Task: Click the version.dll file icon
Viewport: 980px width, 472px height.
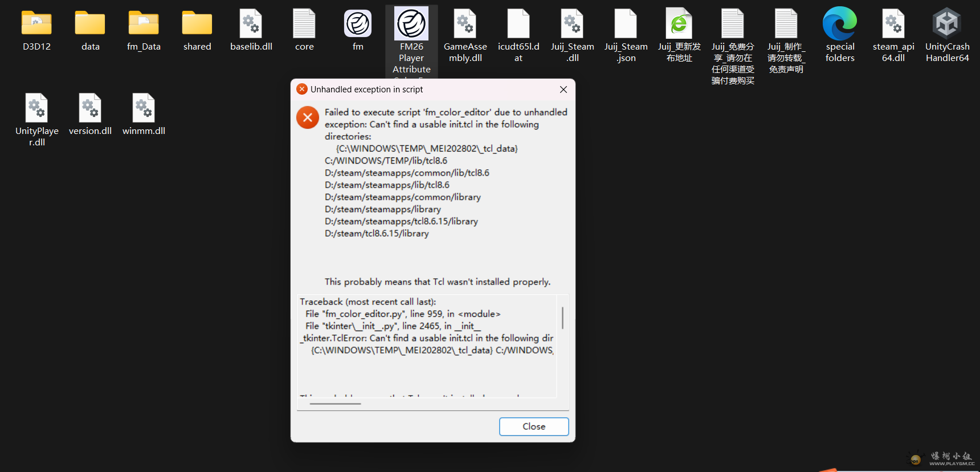Action: tap(90, 108)
